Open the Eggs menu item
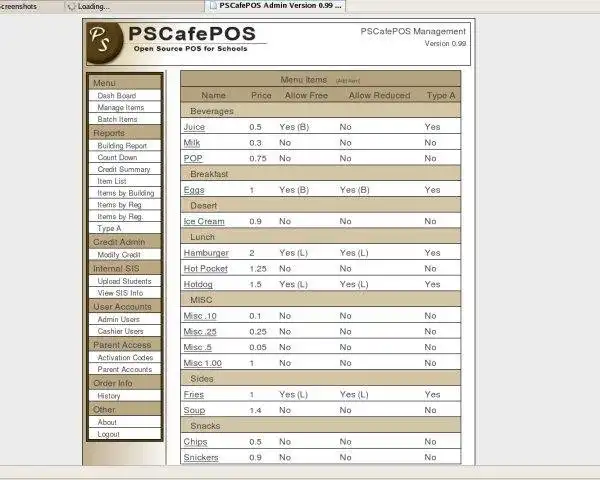600x480 pixels. pyautogui.click(x=194, y=190)
